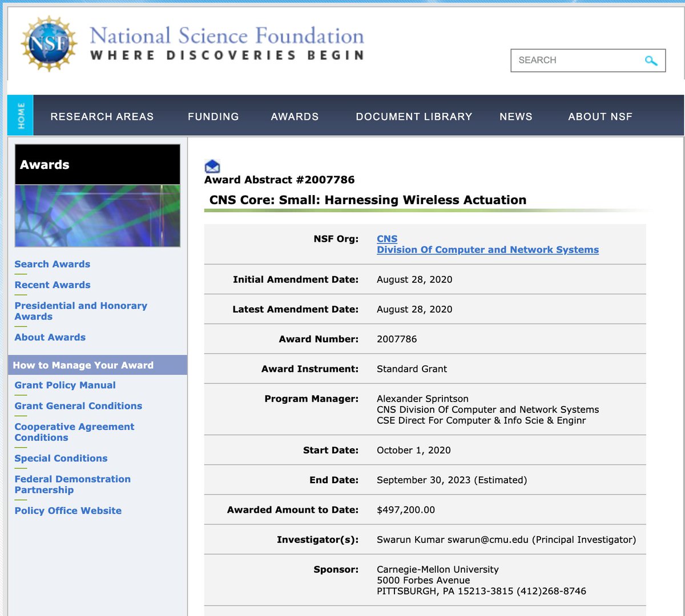685x616 pixels.
Task: Click the Award Abstract #2007786 heading
Action: click(280, 180)
